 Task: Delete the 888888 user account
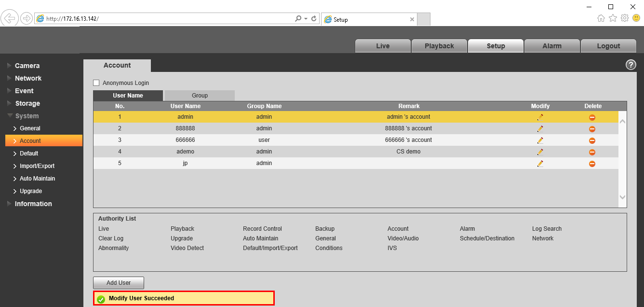592,129
